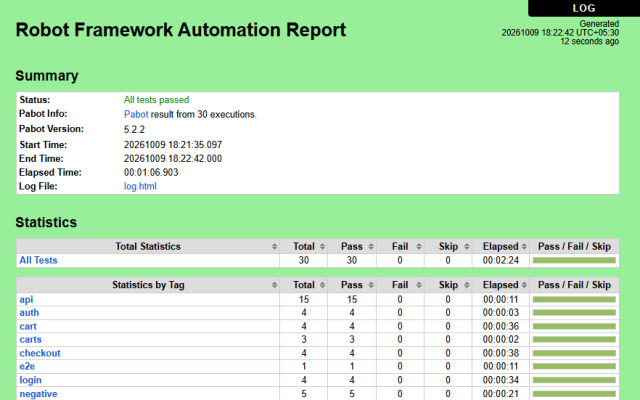Screen dimensions: 640x400
Task: Click the All Tests pass/fail bar
Action: [x=574, y=260]
